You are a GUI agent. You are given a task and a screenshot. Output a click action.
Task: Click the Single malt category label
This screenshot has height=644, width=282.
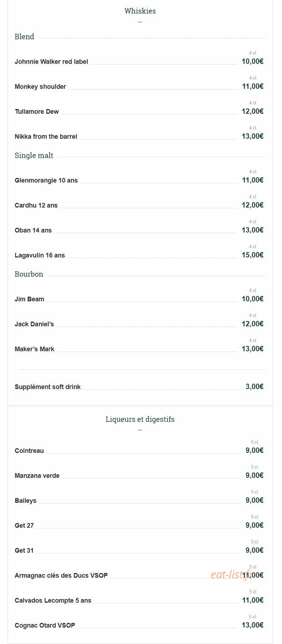pos(34,155)
